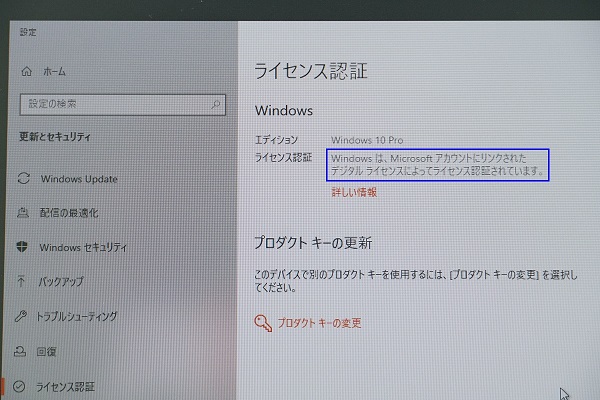Click the エディション label
600x400 pixels.
[276, 140]
